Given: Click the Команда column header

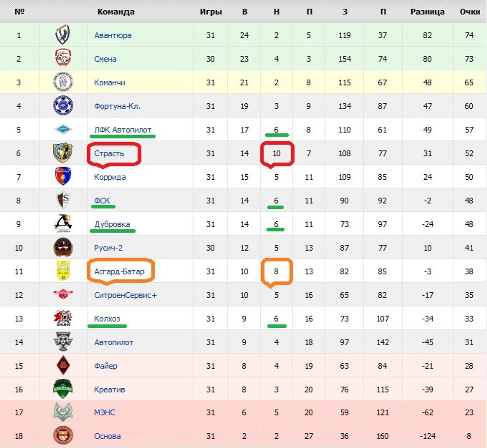Looking at the screenshot, I should 116,12.
